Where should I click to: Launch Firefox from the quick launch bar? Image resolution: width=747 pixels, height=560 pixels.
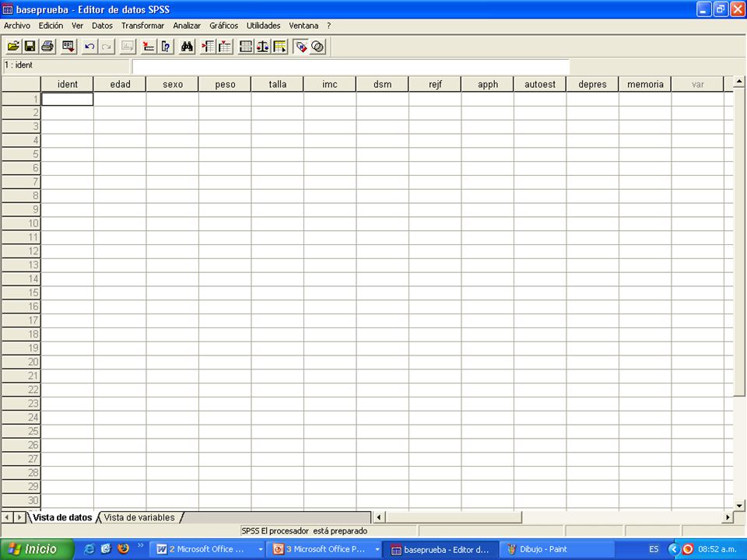coord(124,548)
